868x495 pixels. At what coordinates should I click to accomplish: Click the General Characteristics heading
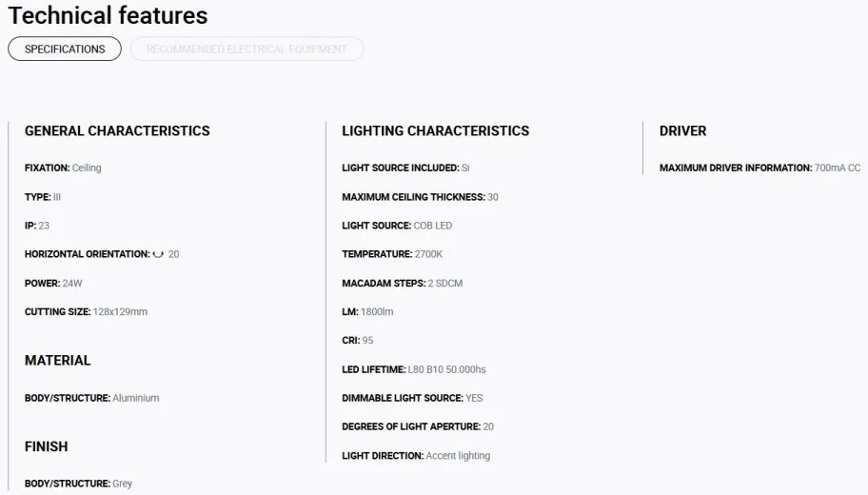pos(117,130)
